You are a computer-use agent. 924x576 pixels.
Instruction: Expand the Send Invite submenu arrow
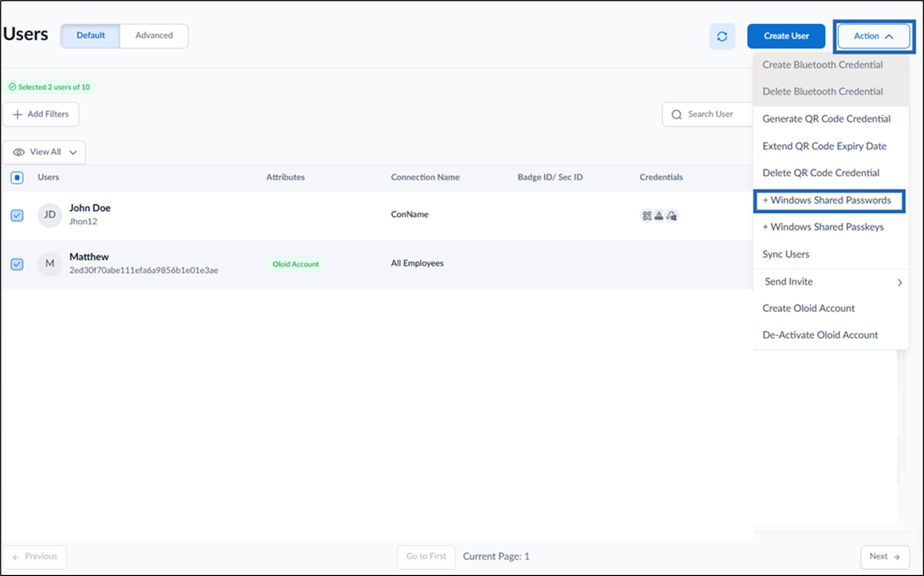click(x=899, y=283)
